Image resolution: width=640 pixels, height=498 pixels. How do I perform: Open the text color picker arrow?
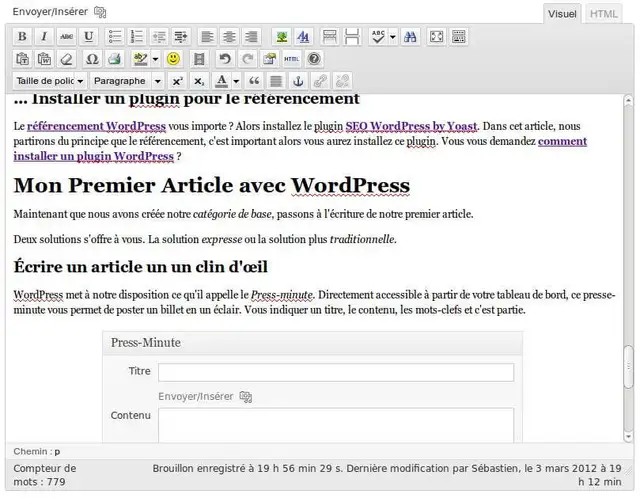coord(236,82)
